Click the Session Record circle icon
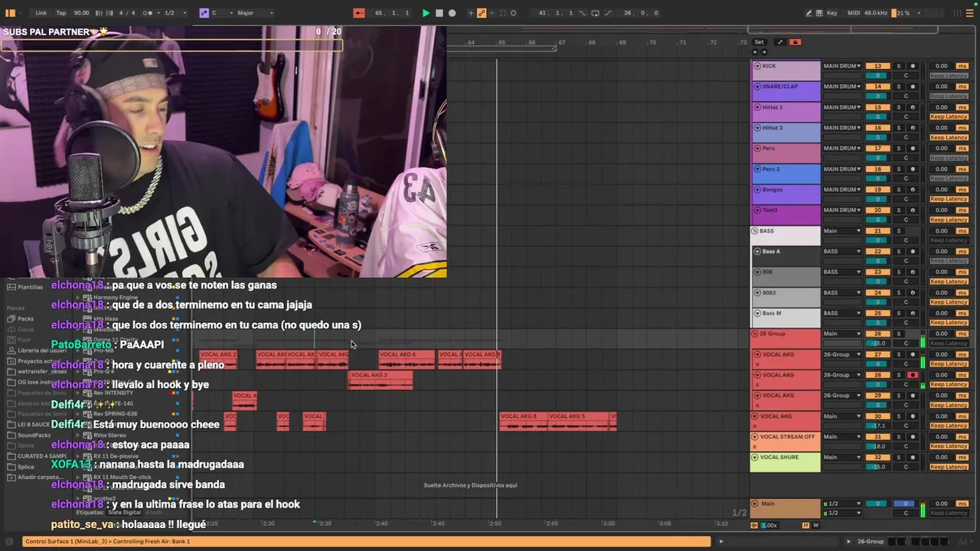This screenshot has width=980, height=551. click(513, 13)
